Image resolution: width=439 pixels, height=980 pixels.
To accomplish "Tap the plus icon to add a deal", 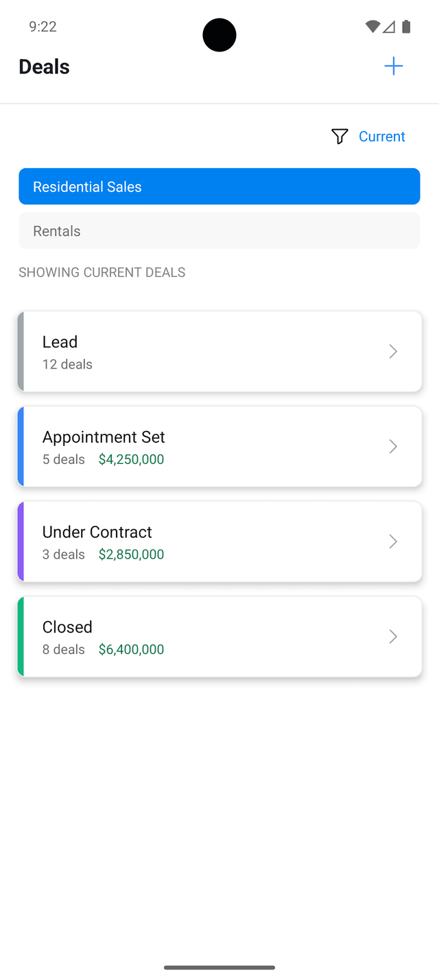I will 393,66.
